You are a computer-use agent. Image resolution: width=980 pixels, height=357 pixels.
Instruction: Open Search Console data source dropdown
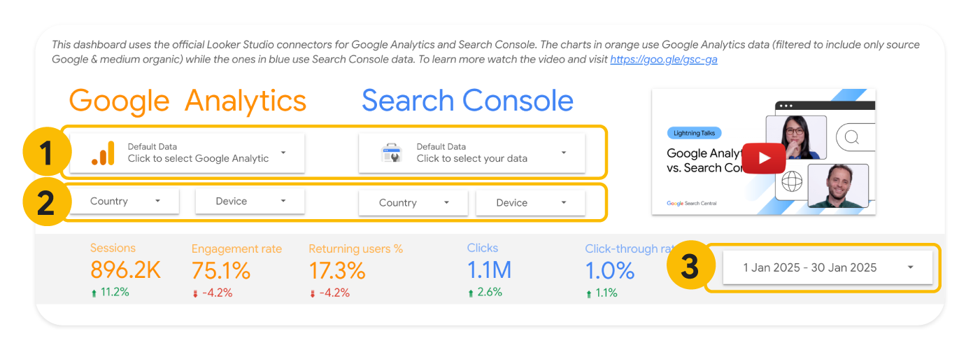(563, 153)
